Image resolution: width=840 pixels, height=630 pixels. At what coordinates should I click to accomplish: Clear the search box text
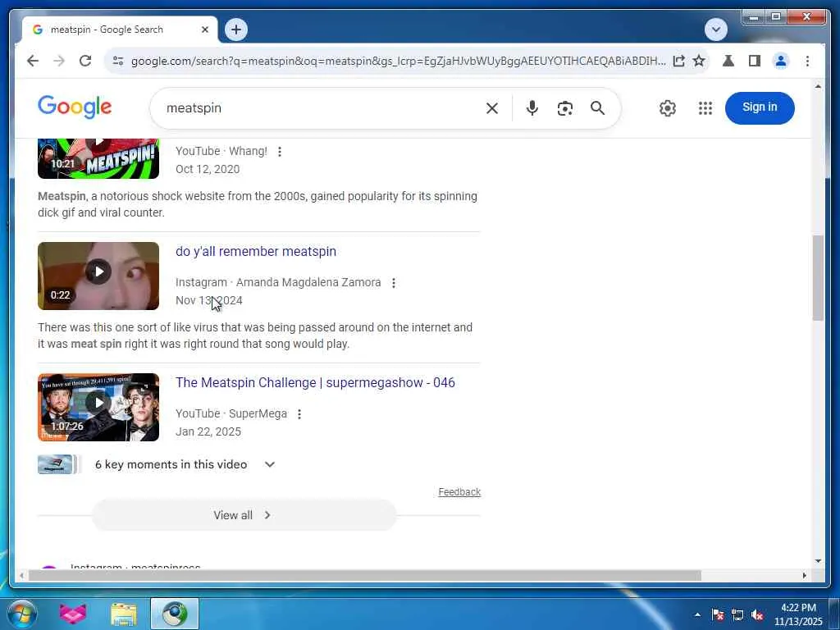[492, 108]
